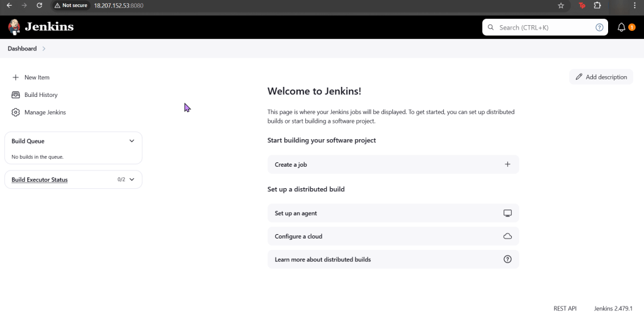This screenshot has height=321, width=644.
Task: Click the search help question mark icon
Action: click(x=599, y=28)
